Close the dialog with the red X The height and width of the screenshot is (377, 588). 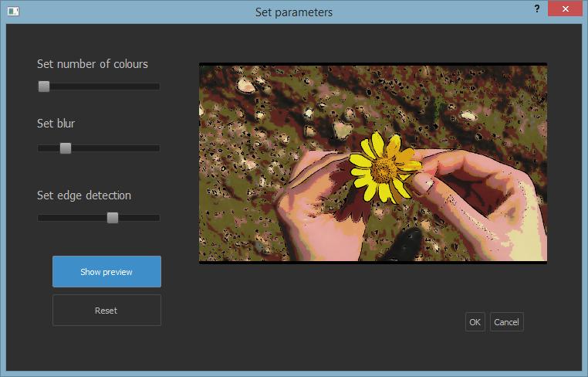pos(565,8)
